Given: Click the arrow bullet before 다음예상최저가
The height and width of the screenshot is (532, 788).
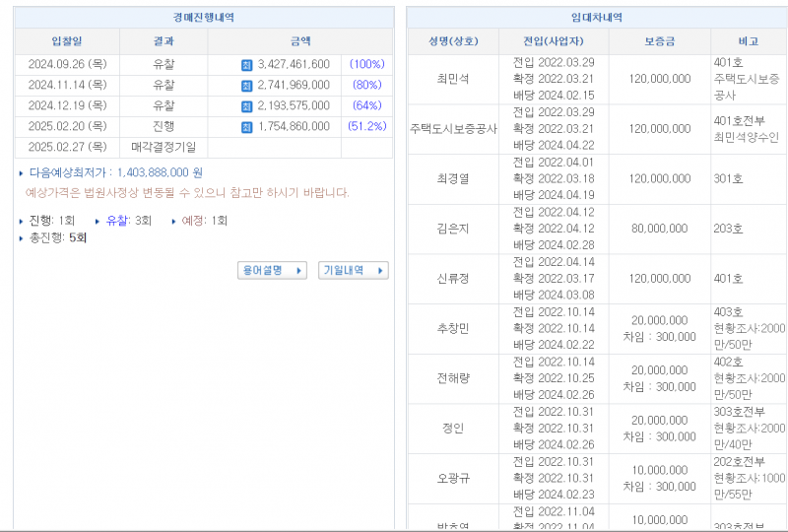Looking at the screenshot, I should tap(22, 173).
